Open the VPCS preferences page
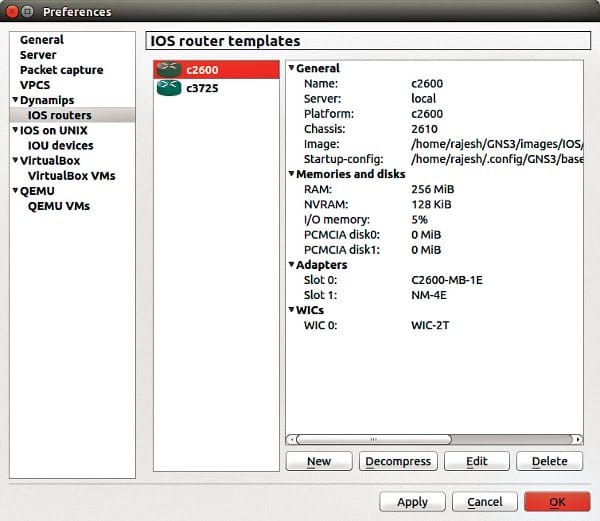This screenshot has width=600, height=521. pos(35,85)
